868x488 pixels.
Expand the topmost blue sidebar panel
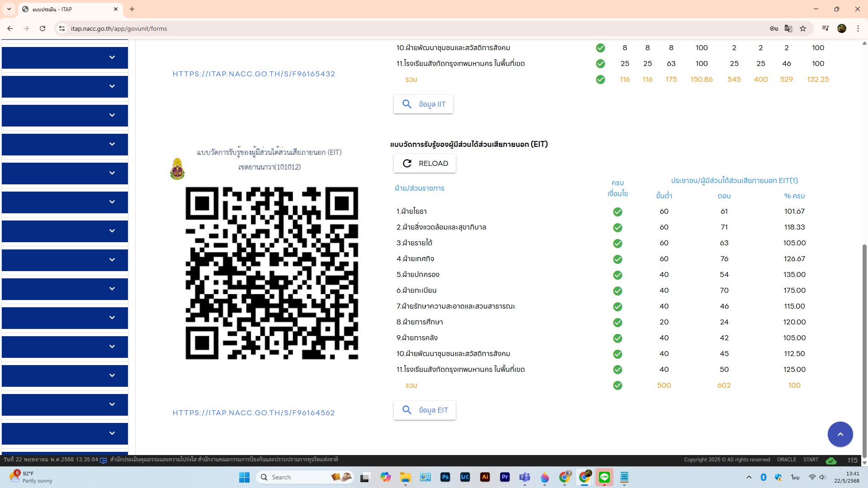click(x=112, y=57)
